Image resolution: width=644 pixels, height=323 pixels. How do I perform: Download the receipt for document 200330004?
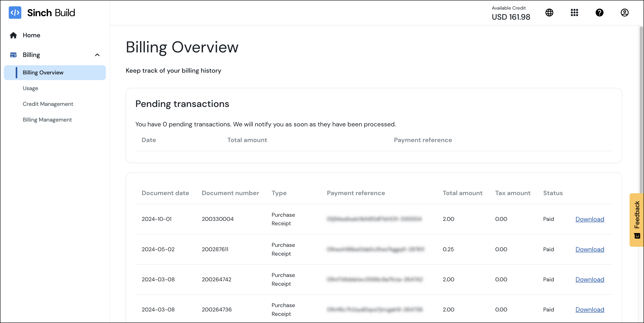[x=590, y=219]
